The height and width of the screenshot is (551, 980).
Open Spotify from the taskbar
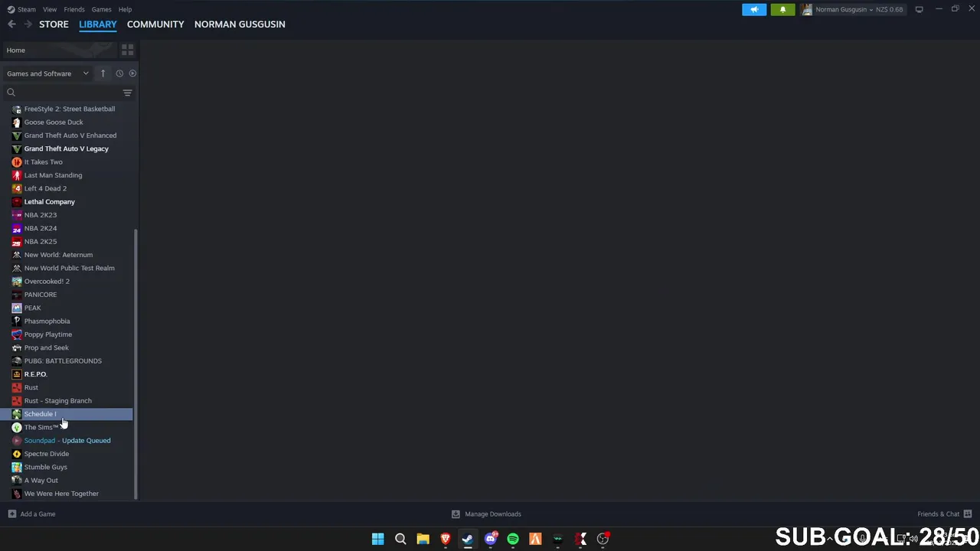pos(513,539)
